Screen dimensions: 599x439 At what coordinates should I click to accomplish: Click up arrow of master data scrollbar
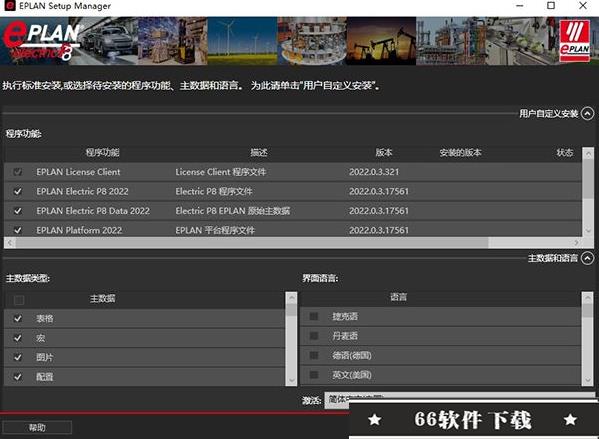(x=291, y=298)
